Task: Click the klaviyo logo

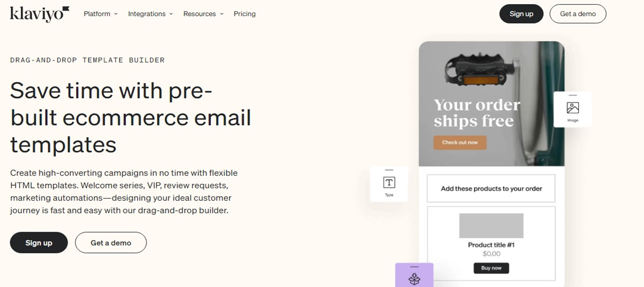Action: tap(38, 13)
